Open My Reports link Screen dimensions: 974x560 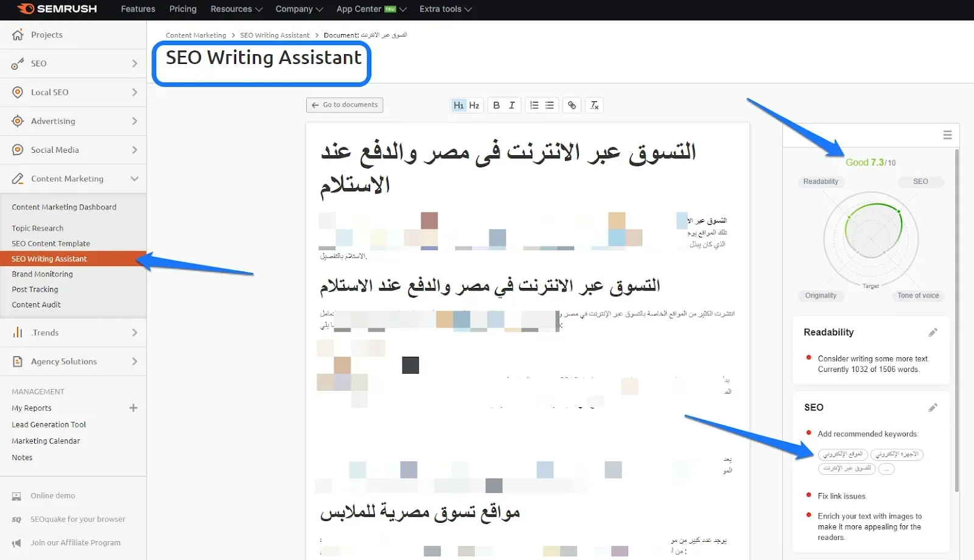[32, 408]
